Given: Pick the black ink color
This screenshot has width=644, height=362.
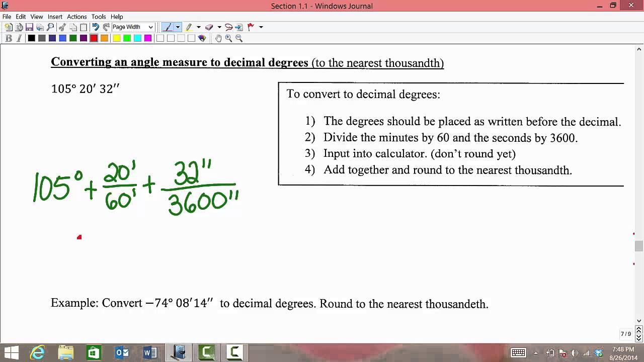Looking at the screenshot, I should (31, 38).
